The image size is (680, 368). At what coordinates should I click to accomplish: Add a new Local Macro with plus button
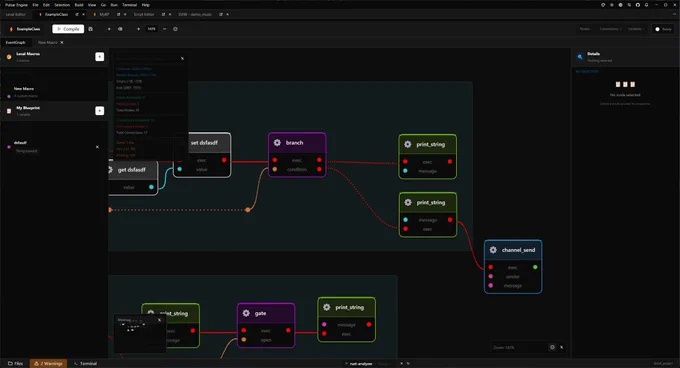click(99, 57)
